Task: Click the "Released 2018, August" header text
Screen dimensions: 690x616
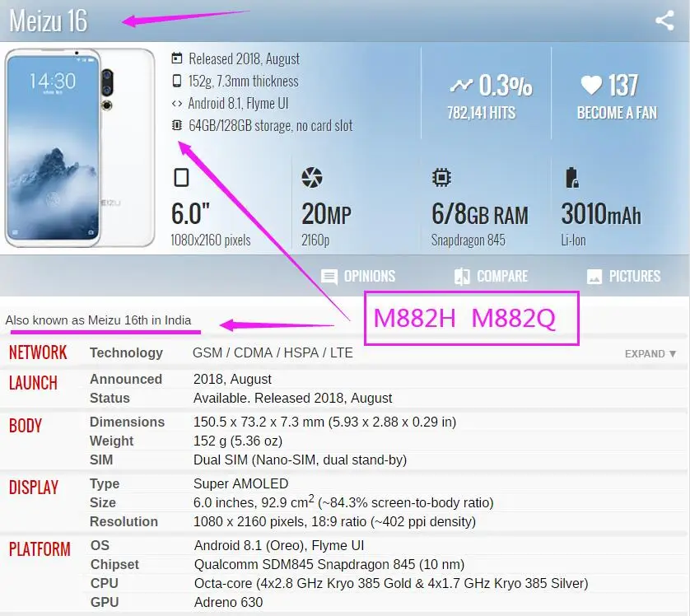Action: click(245, 58)
